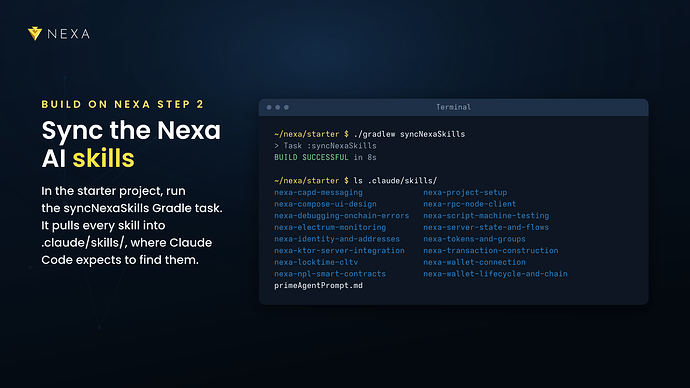Select nexa-wallet-connection entry
This screenshot has width=690, height=388.
(474, 262)
